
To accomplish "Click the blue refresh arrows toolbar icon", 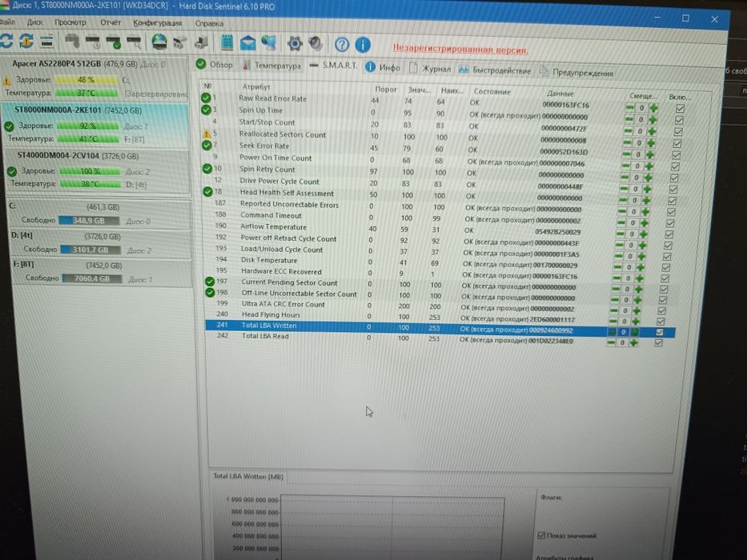I will tap(6, 41).
